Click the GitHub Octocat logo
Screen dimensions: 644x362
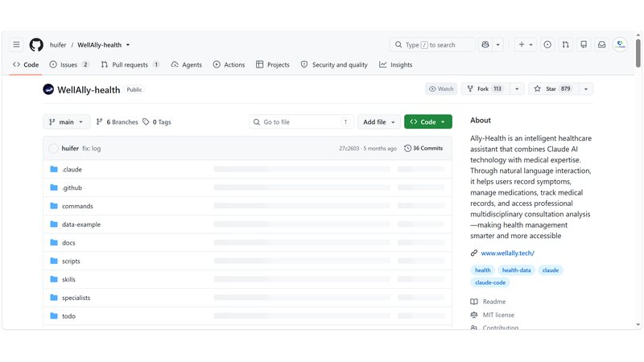tap(36, 45)
